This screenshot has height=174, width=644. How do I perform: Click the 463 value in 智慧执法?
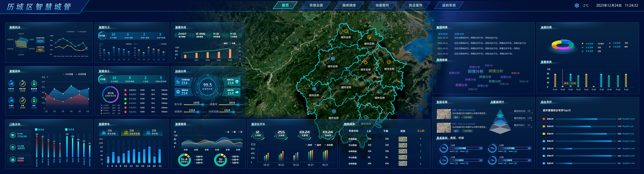[40, 50]
